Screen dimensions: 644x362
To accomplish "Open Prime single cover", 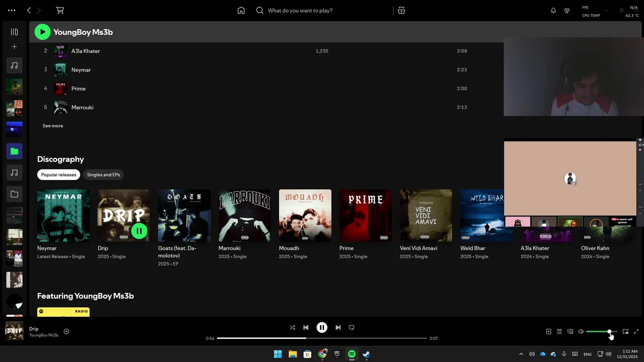I will 366,215.
